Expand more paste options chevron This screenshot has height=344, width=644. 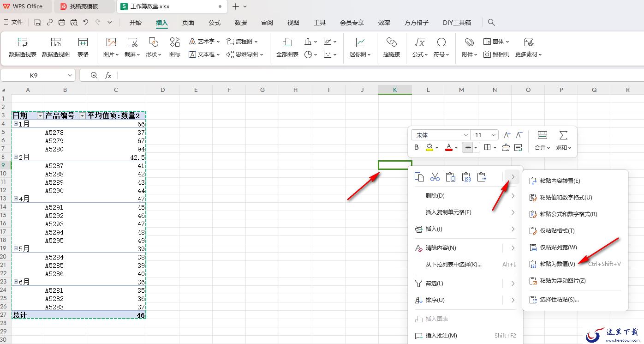[513, 177]
